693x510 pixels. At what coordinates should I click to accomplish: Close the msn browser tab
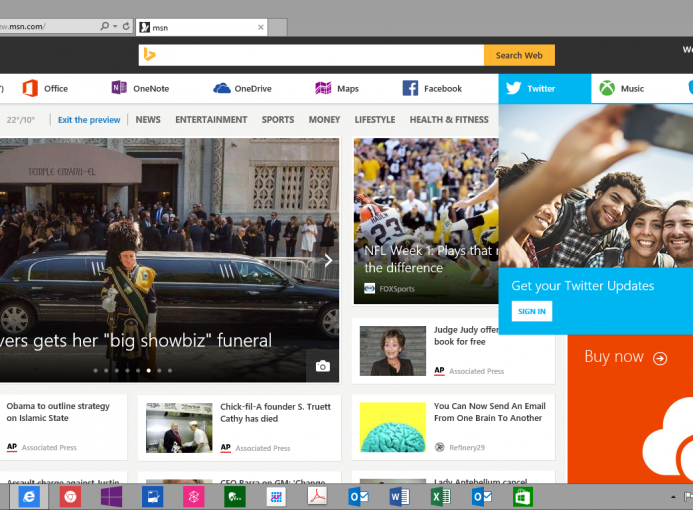click(x=261, y=27)
